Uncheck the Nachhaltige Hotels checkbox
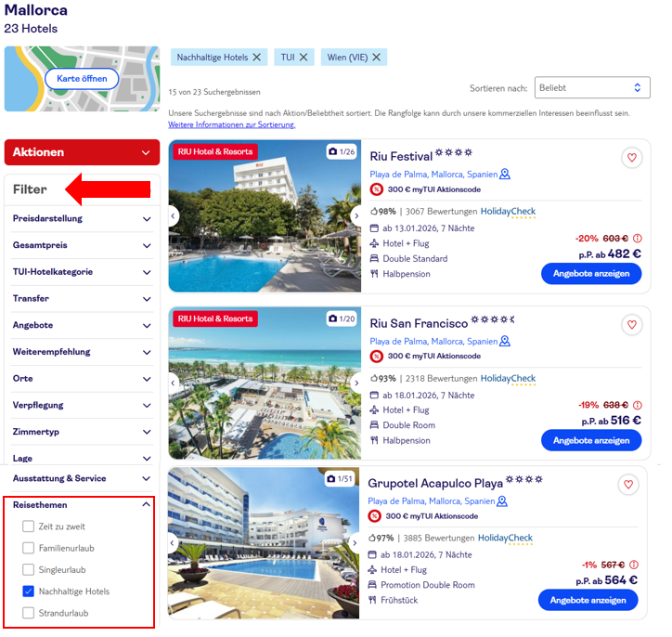The width and height of the screenshot is (672, 637). (28, 591)
